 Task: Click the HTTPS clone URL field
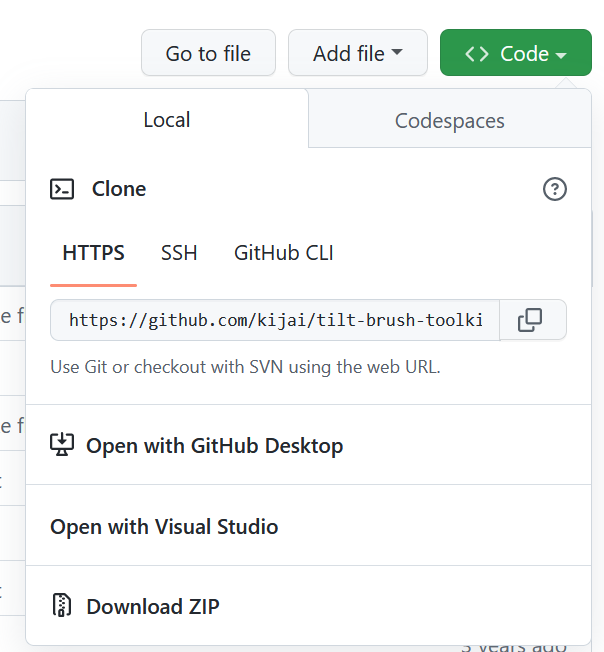tap(275, 320)
